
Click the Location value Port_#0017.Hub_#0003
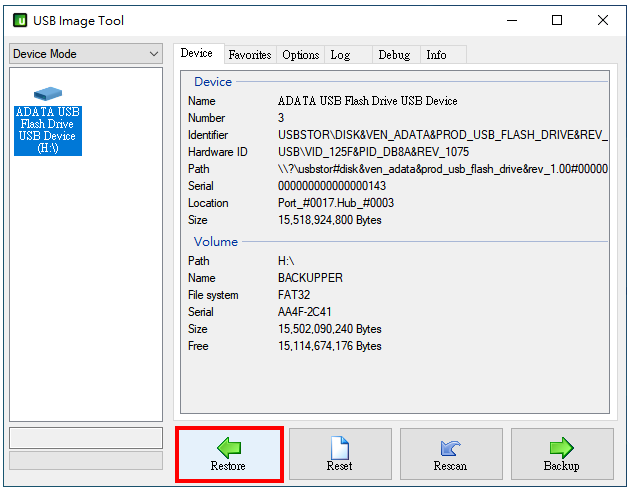pos(336,203)
